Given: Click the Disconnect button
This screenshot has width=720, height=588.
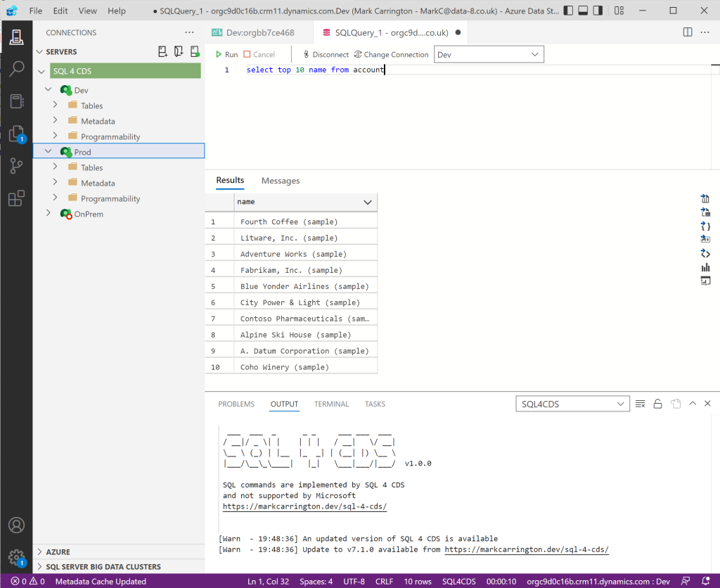Looking at the screenshot, I should tap(326, 54).
